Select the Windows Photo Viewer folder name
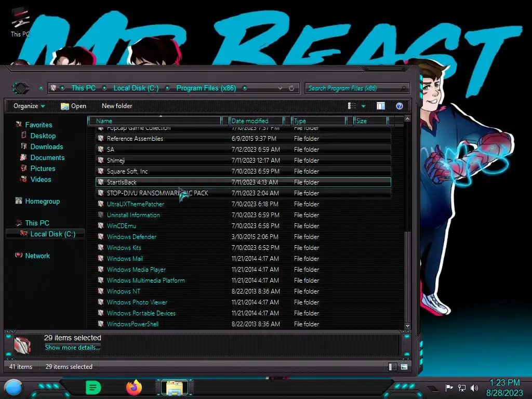 click(x=137, y=302)
